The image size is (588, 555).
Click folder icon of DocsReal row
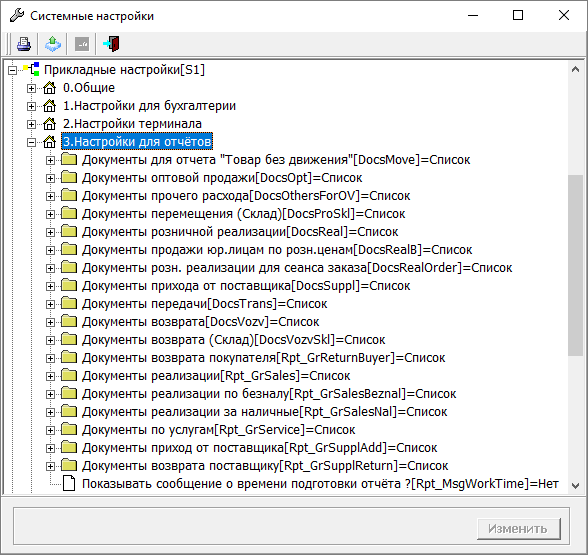tap(69, 231)
